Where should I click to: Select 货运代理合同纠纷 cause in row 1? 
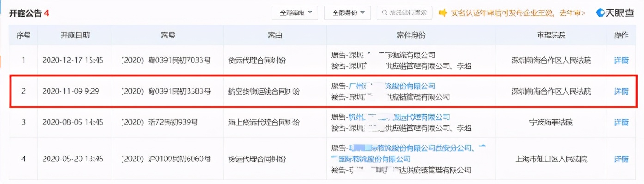(x=257, y=60)
